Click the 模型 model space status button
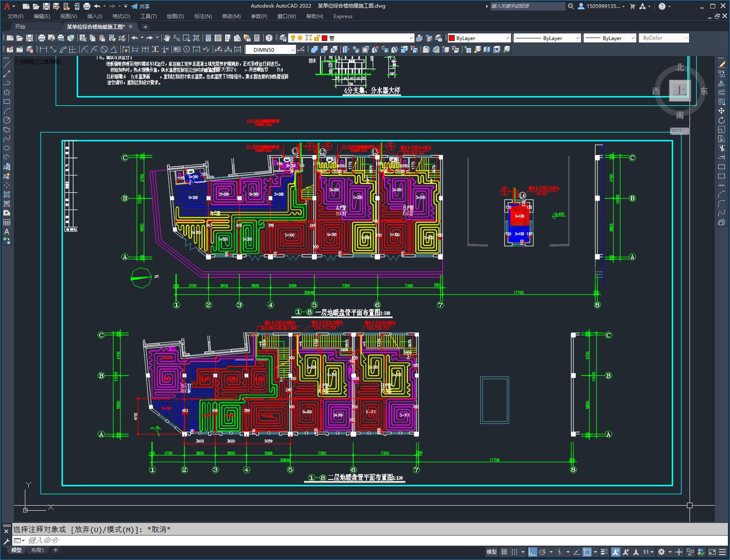Image resolution: width=730 pixels, height=560 pixels. coord(492,552)
